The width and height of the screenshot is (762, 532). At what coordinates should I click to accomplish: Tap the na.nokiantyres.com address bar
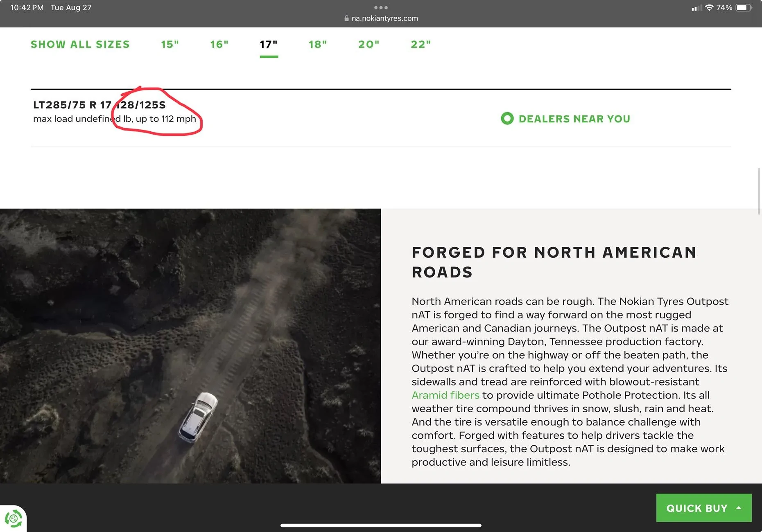tap(381, 18)
